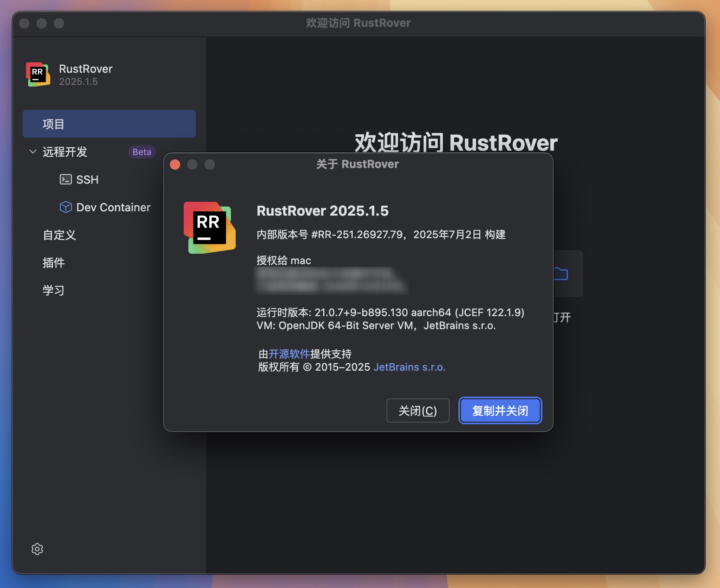Screen dimensions: 720x588
Task: Click the 运行时版本 21.0.7+9-b895.130 line
Action: (390, 313)
